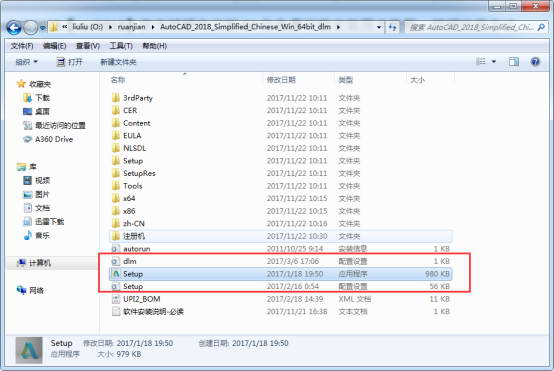Click the 打开 toolbar button
The image size is (554, 371).
click(70, 62)
